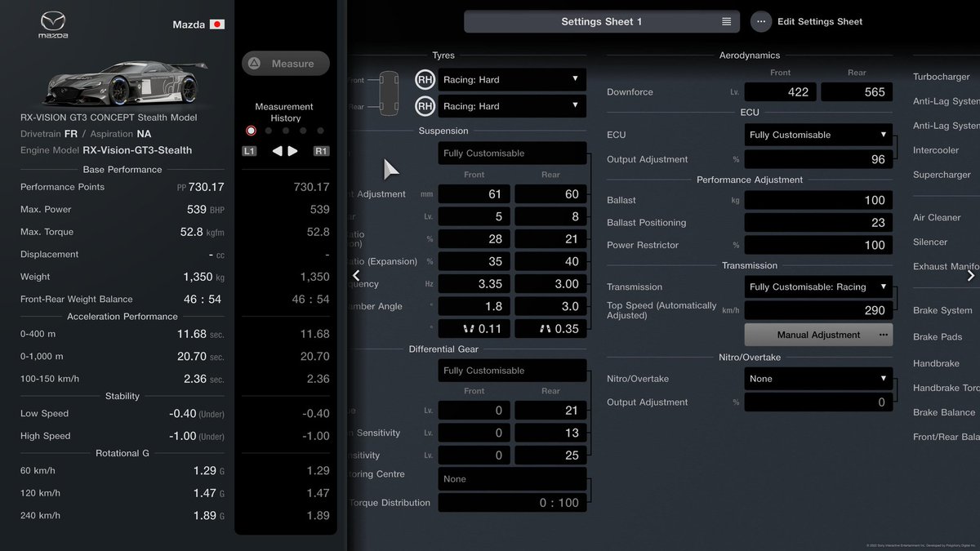The height and width of the screenshot is (551, 980).
Task: Edit rear downforce value 565
Action: [857, 92]
